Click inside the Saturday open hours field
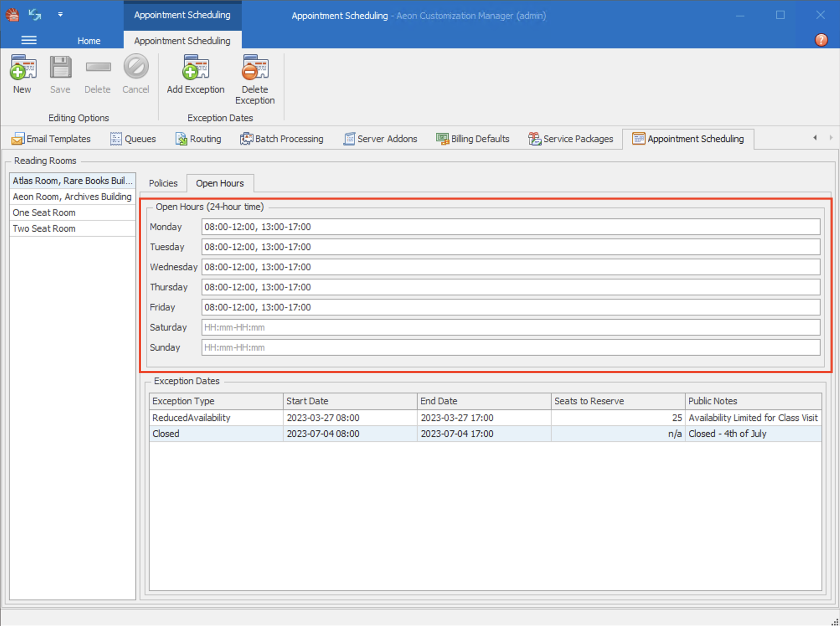Screen dimensions: 840x626 pyautogui.click(x=335, y=327)
